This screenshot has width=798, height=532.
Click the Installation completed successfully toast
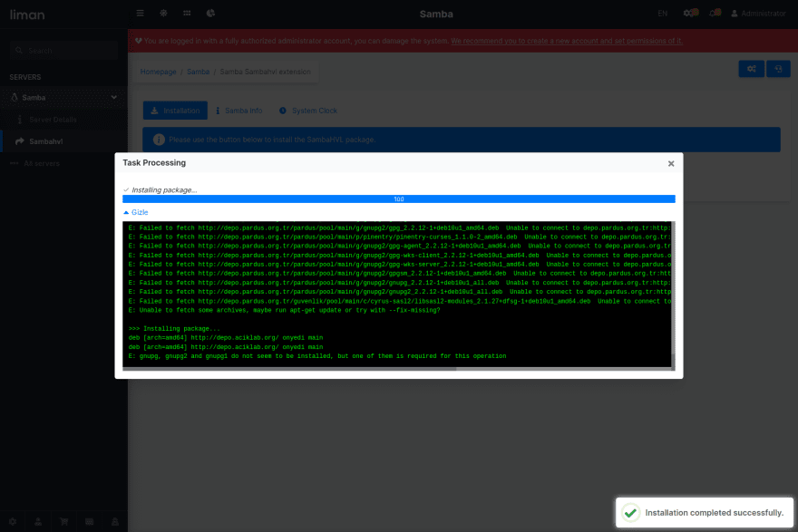(x=704, y=513)
